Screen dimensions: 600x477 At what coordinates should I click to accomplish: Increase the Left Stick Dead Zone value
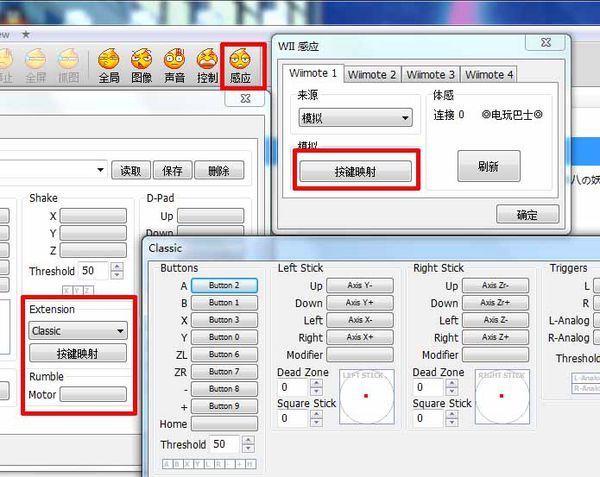click(x=316, y=383)
